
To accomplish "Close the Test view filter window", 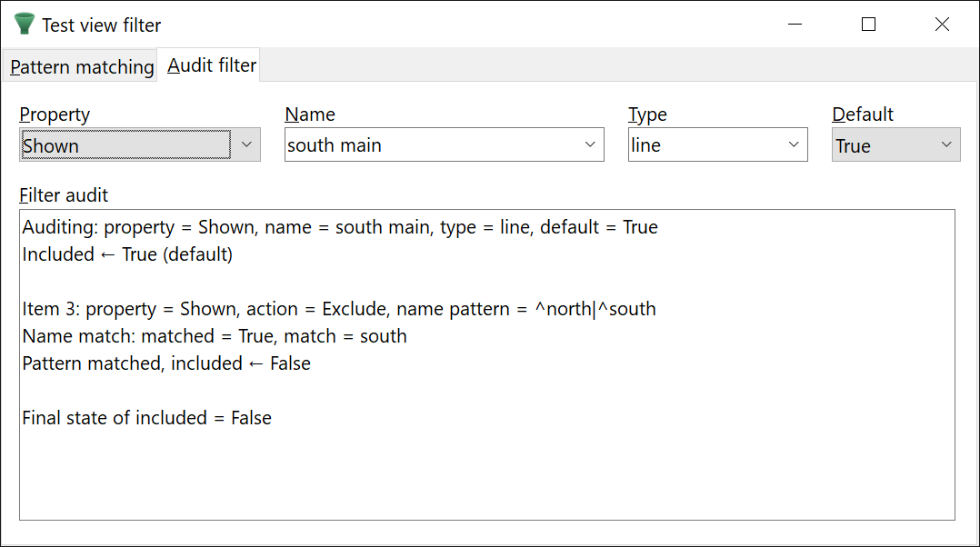I will click(x=942, y=25).
